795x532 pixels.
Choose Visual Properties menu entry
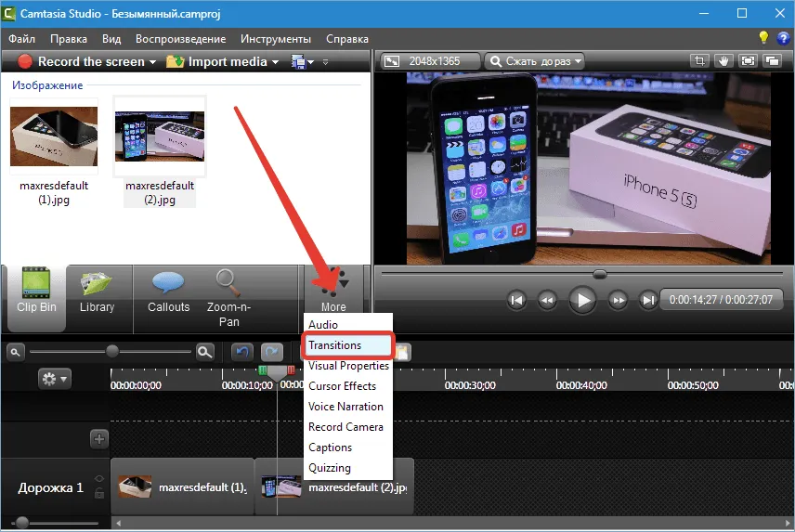347,365
